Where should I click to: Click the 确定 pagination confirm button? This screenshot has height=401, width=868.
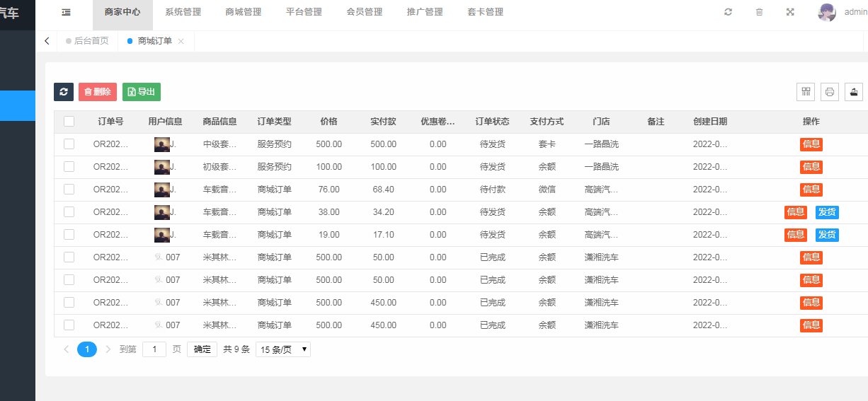coord(202,349)
